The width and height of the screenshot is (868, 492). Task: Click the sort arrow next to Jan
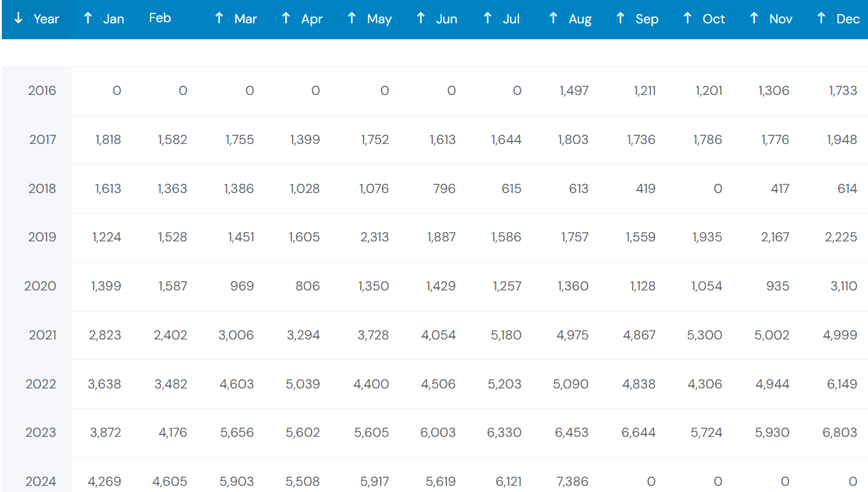pyautogui.click(x=88, y=18)
